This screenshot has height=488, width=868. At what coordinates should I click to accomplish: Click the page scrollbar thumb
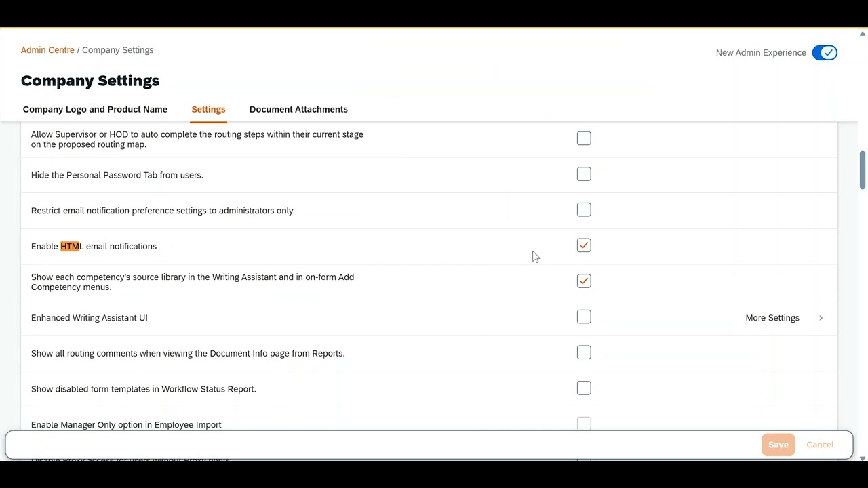(863, 170)
